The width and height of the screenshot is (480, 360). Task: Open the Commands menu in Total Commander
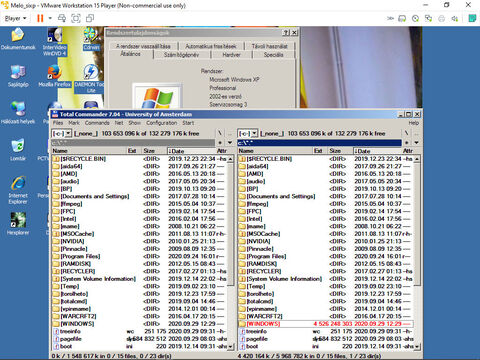pyautogui.click(x=97, y=123)
